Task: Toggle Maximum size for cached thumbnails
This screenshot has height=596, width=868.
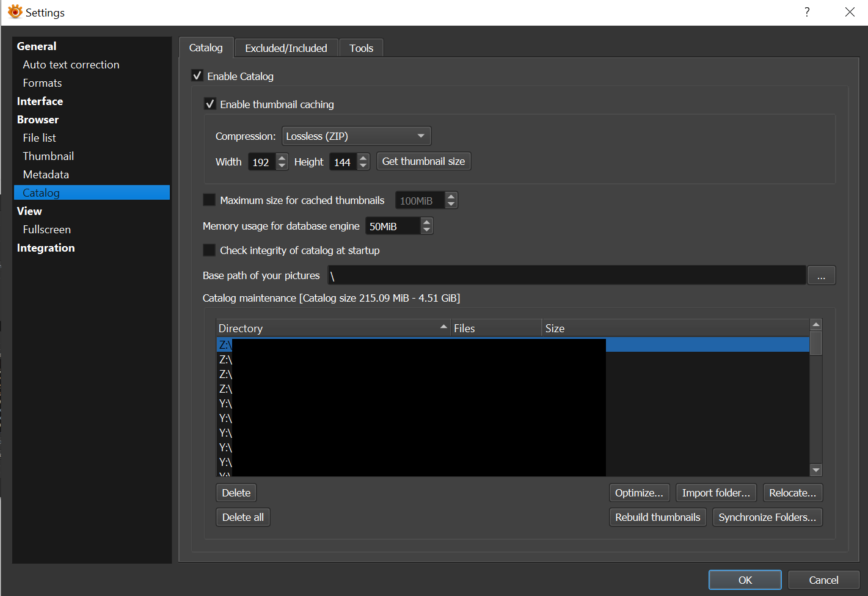Action: (x=210, y=200)
